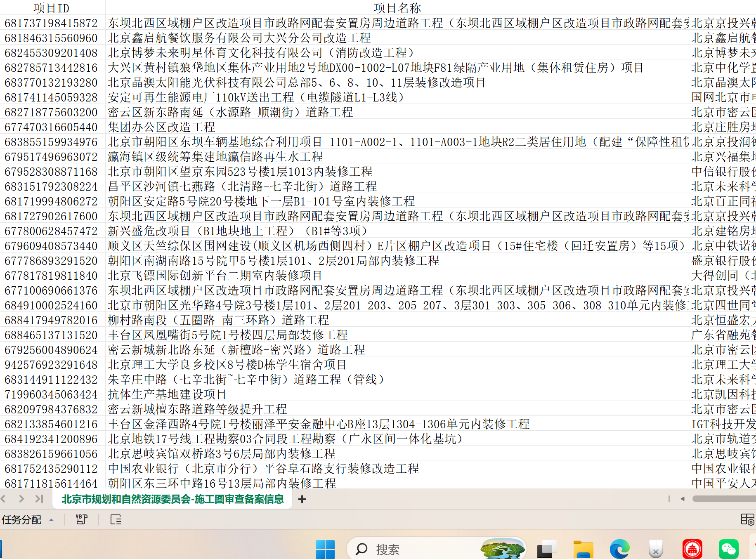Select cell with 抗体生产基地建设项目

[x=167, y=394]
